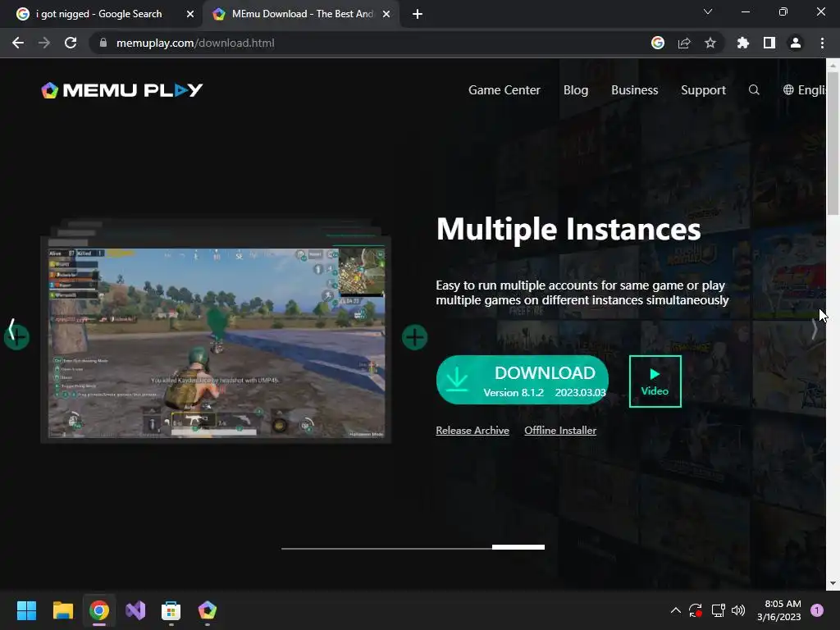Open the clock showing 8:05 AM
This screenshot has width=840, height=630.
779,610
